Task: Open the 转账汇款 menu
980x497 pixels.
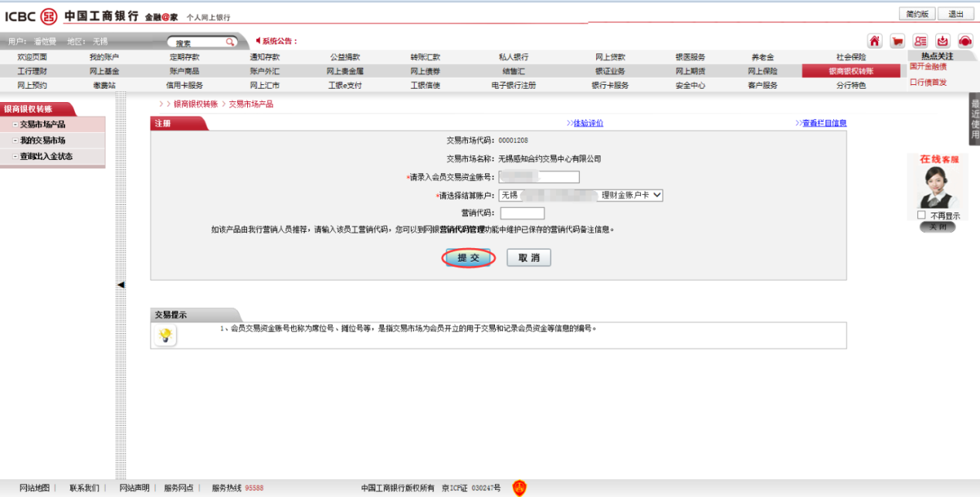Action: (426, 57)
